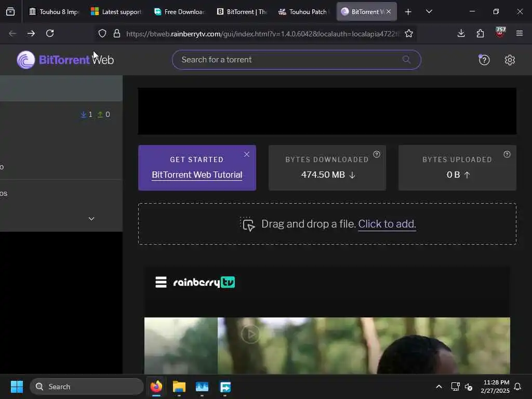The height and width of the screenshot is (399, 532).
Task: Open the Photos app taskbar icon
Action: (x=202, y=387)
